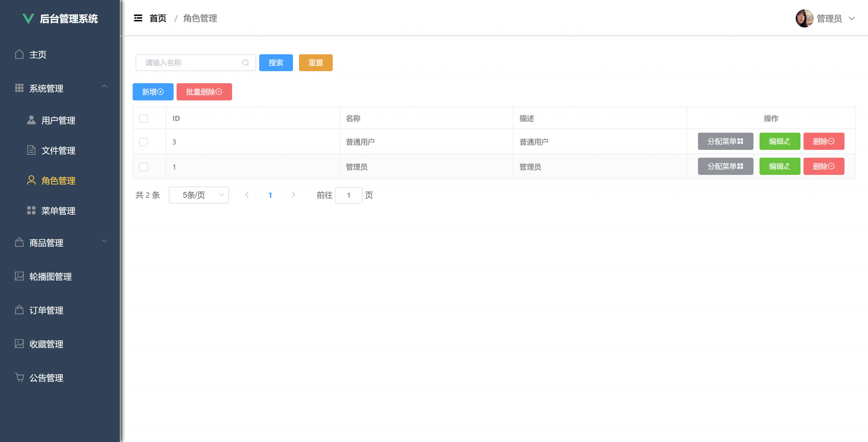
Task: Click the blue 搜索 button
Action: [276, 63]
